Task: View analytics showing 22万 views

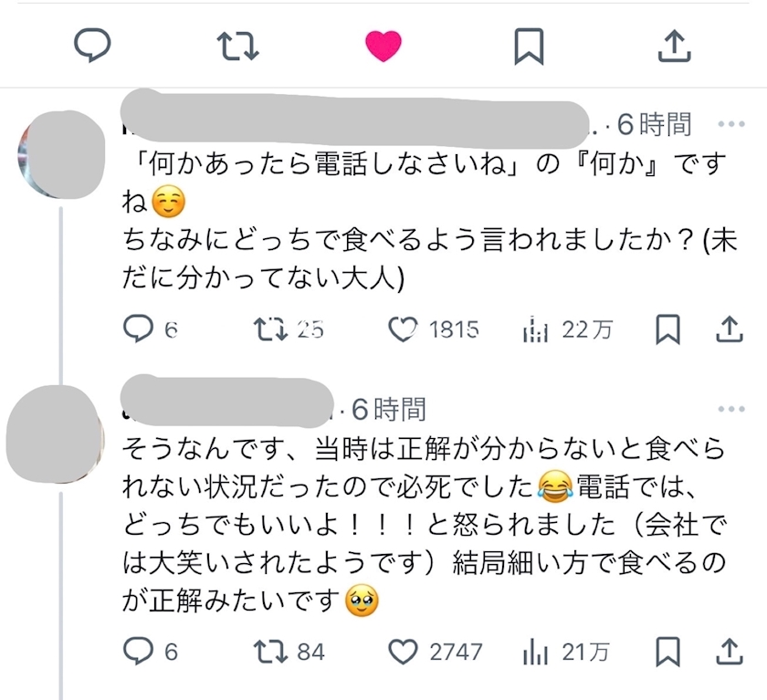Action: 536,329
